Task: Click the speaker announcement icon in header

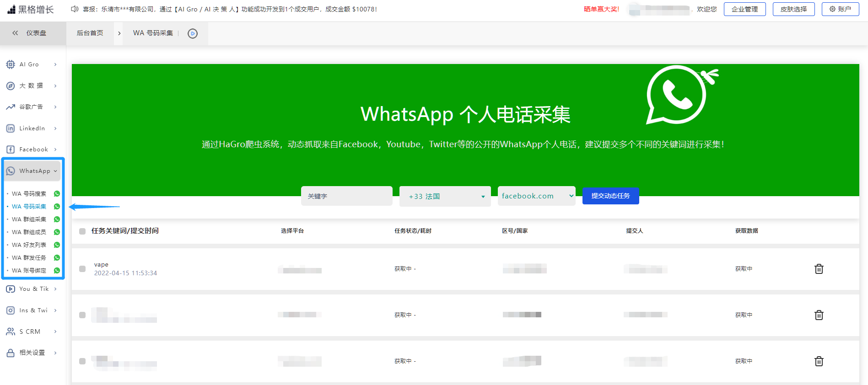Action: click(75, 9)
